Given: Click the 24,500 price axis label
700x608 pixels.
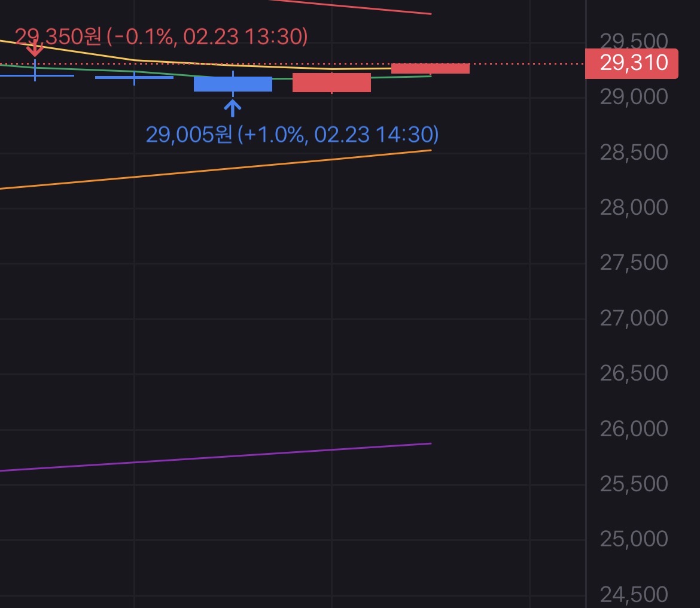Looking at the screenshot, I should pos(634,594).
